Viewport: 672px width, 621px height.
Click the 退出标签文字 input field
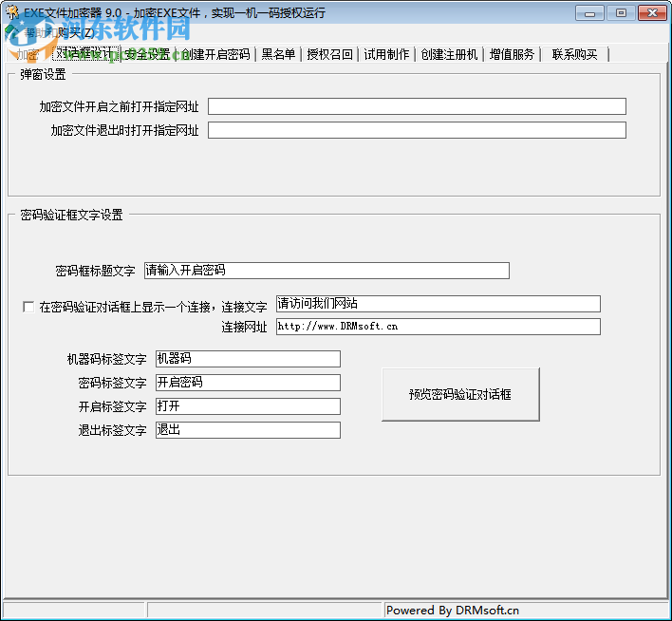coord(248,430)
